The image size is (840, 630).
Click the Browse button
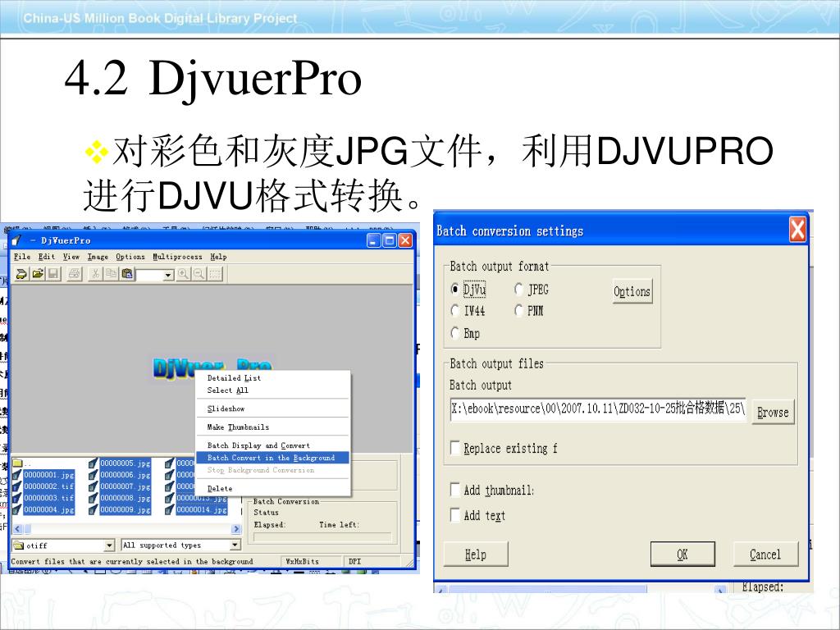point(773,412)
